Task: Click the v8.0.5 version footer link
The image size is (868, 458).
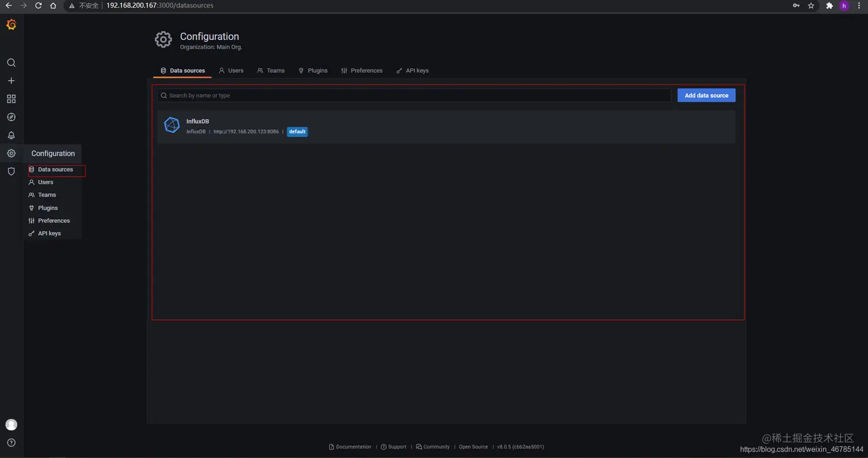Action: (520, 447)
